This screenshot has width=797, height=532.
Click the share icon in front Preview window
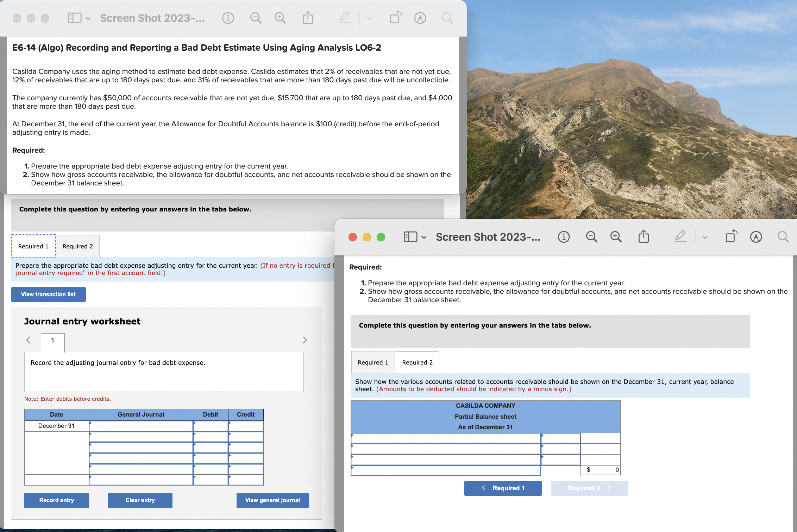click(644, 236)
